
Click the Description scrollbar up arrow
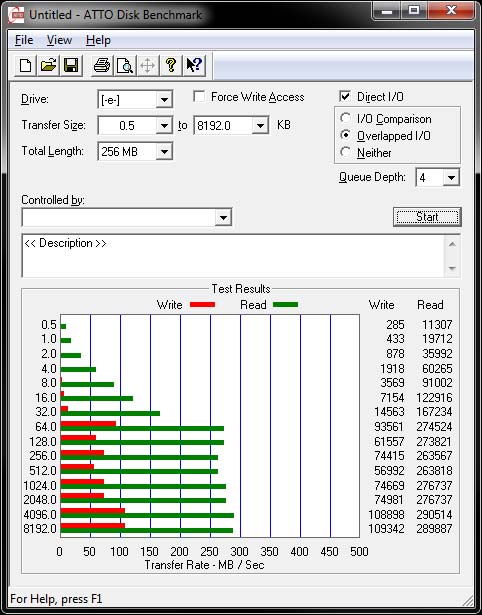(x=452, y=244)
